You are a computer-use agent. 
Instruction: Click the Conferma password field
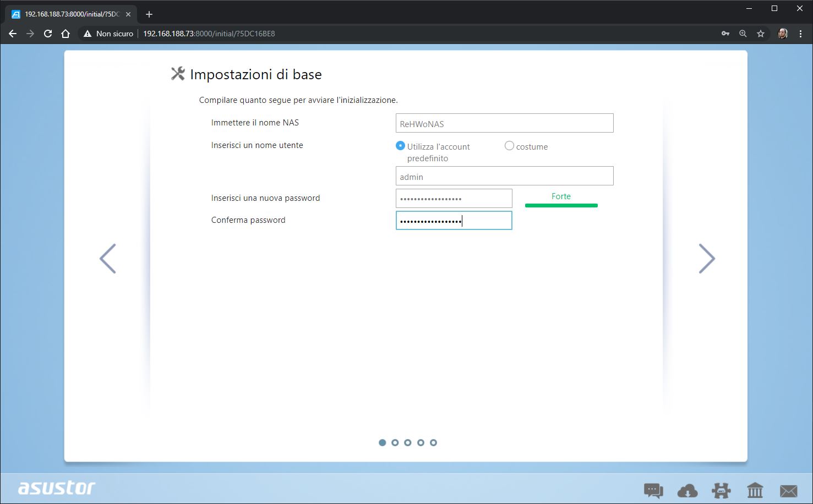coord(454,221)
